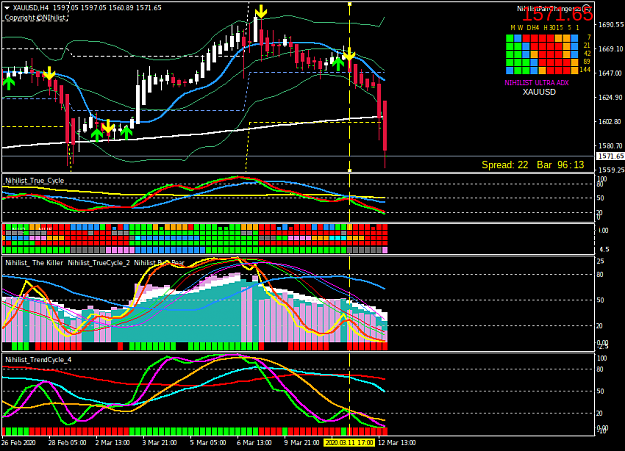Viewport: 625px width, 451px height.
Task: Click the 25 scale value in the Killer panel
Action: pos(600,261)
